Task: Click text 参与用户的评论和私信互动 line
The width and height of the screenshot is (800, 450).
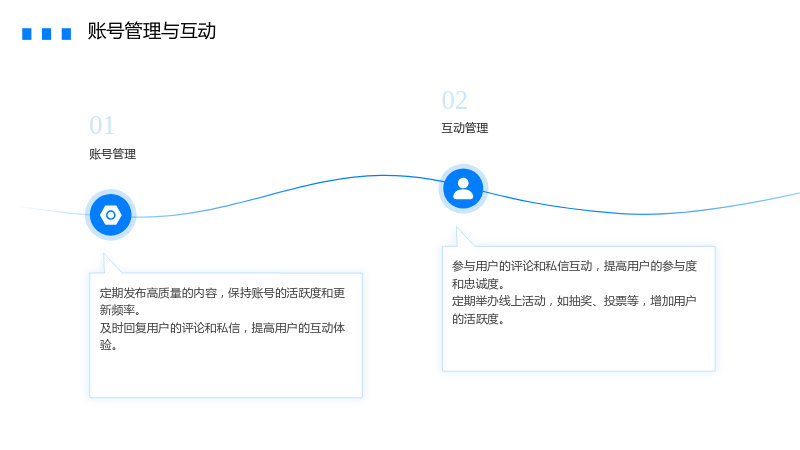Action: [522, 266]
